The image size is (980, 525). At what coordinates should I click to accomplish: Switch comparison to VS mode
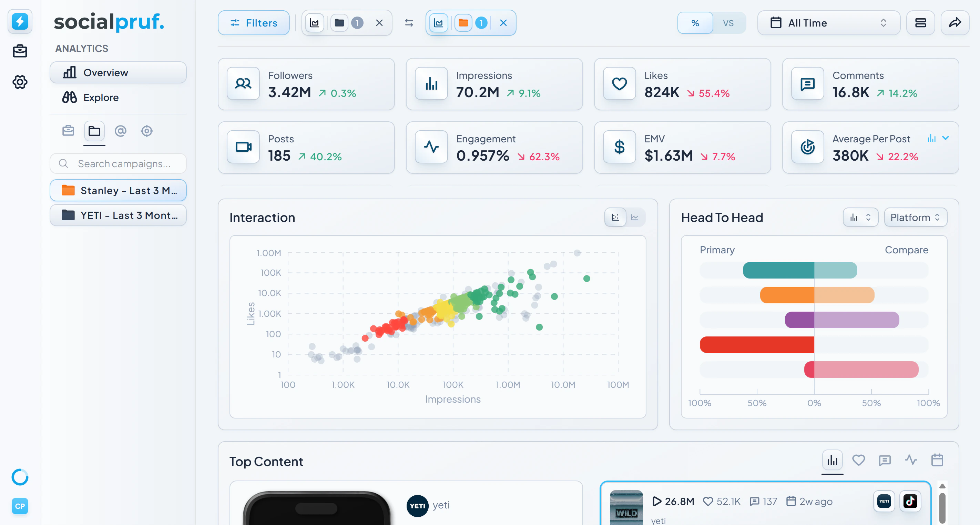728,23
